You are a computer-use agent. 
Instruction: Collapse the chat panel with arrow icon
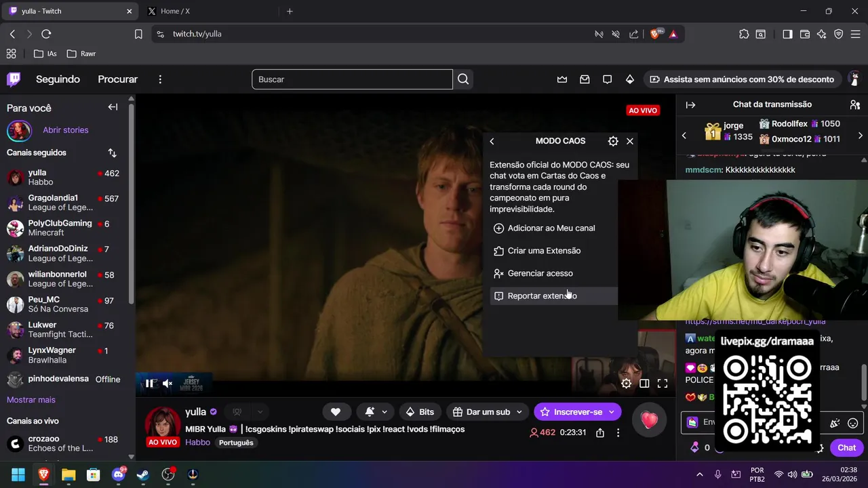(690, 105)
